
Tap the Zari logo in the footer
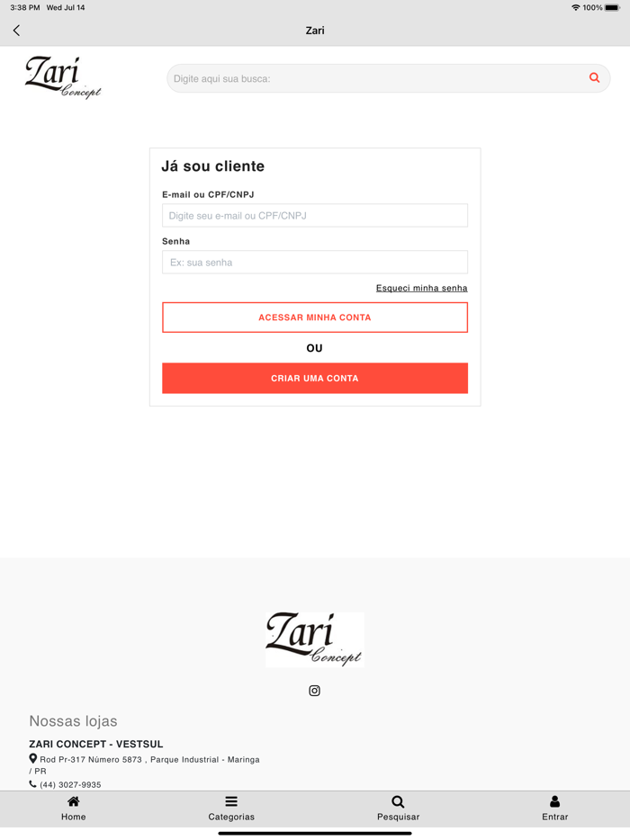coord(314,639)
